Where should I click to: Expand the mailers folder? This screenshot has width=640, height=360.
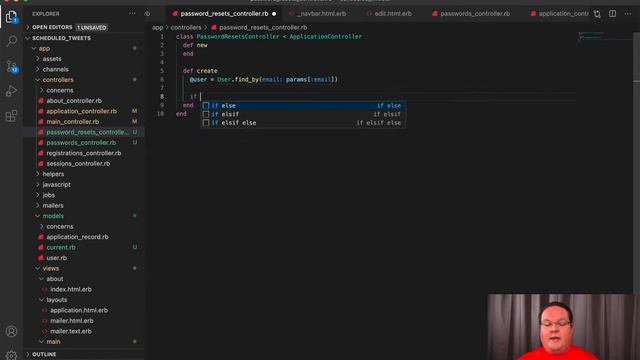pyautogui.click(x=38, y=206)
